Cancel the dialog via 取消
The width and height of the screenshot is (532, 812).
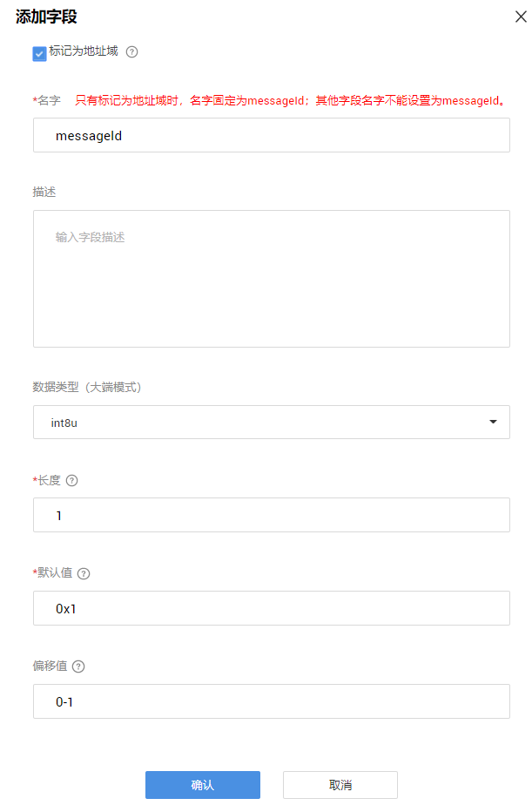340,785
